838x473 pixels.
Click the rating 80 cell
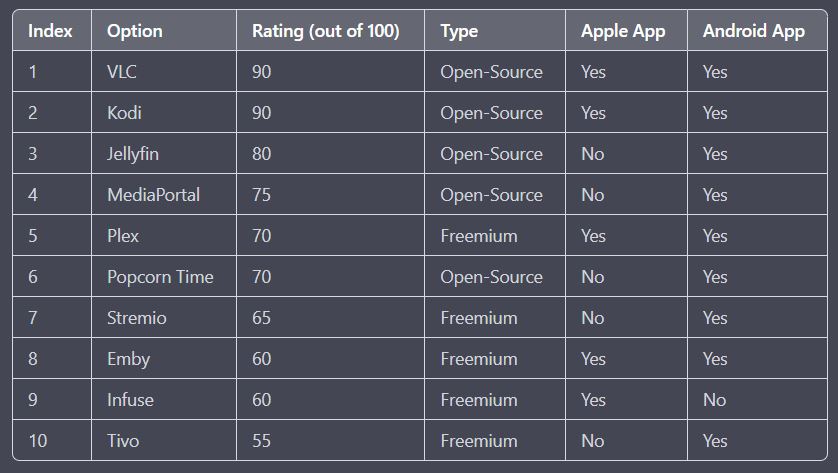261,154
